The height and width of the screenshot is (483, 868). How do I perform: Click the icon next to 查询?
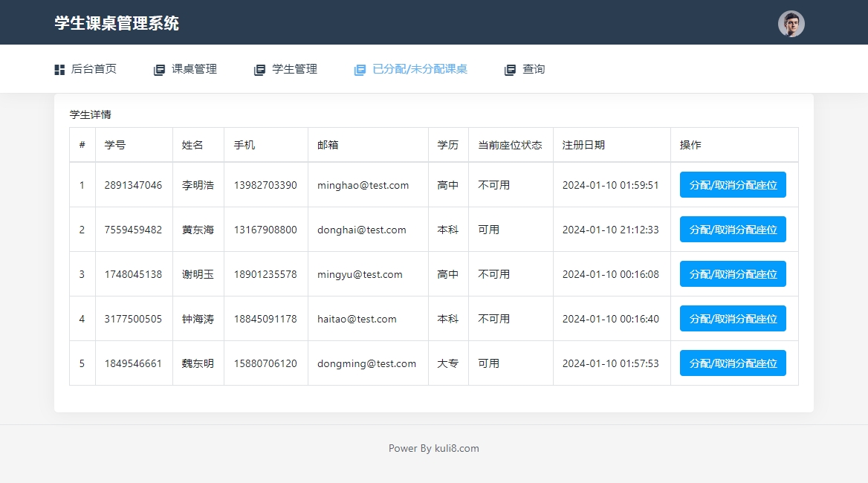510,70
